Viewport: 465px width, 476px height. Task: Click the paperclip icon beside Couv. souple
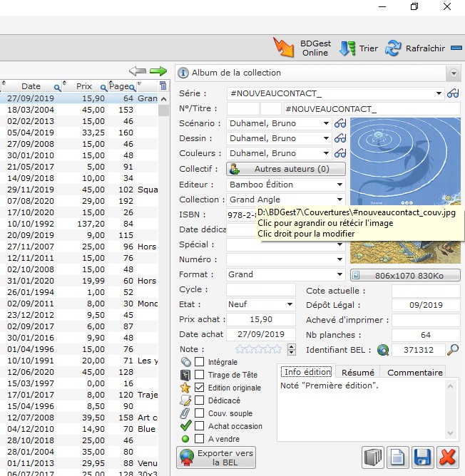[x=185, y=413]
